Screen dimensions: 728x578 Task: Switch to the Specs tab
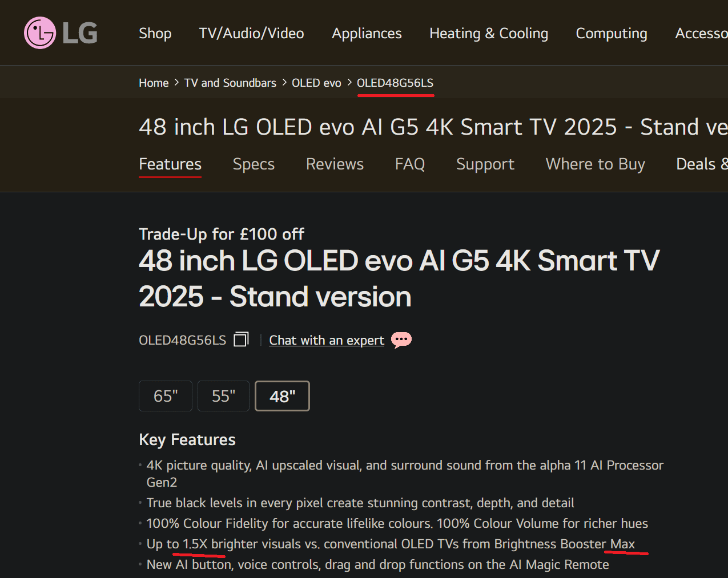[x=254, y=164]
